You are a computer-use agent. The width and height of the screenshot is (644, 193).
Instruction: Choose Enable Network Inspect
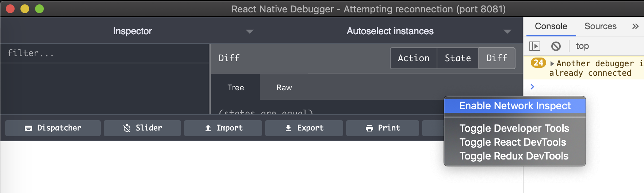[x=515, y=106]
